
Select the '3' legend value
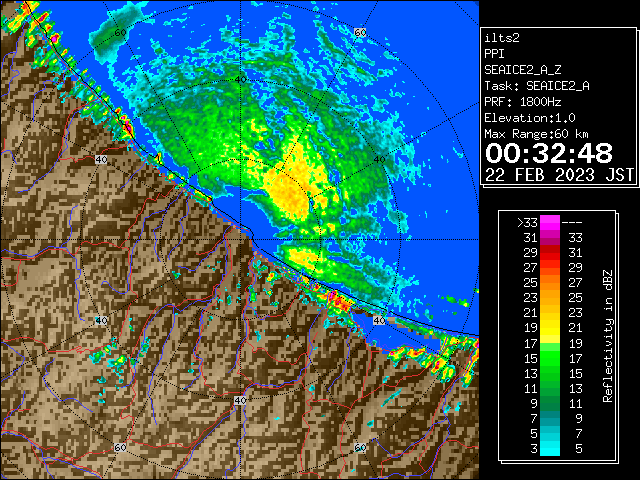[x=534, y=449]
